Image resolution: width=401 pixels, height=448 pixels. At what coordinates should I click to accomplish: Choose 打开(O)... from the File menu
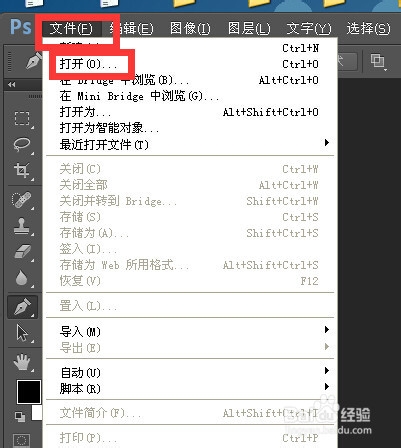tap(89, 64)
